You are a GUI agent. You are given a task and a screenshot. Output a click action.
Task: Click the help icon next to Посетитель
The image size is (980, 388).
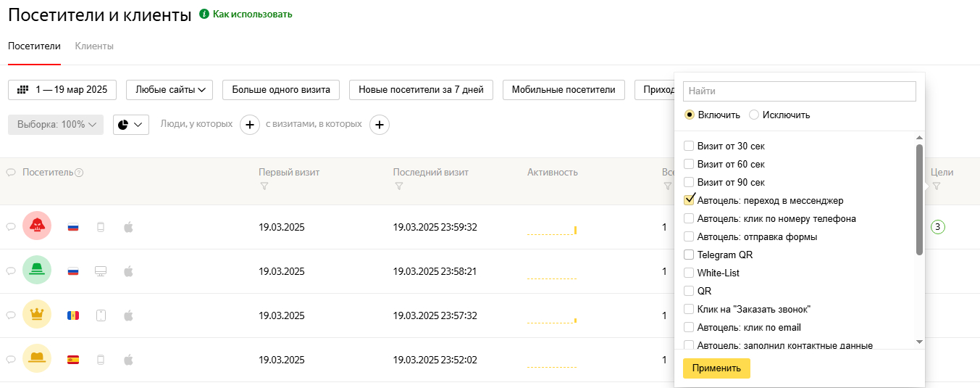[80, 173]
